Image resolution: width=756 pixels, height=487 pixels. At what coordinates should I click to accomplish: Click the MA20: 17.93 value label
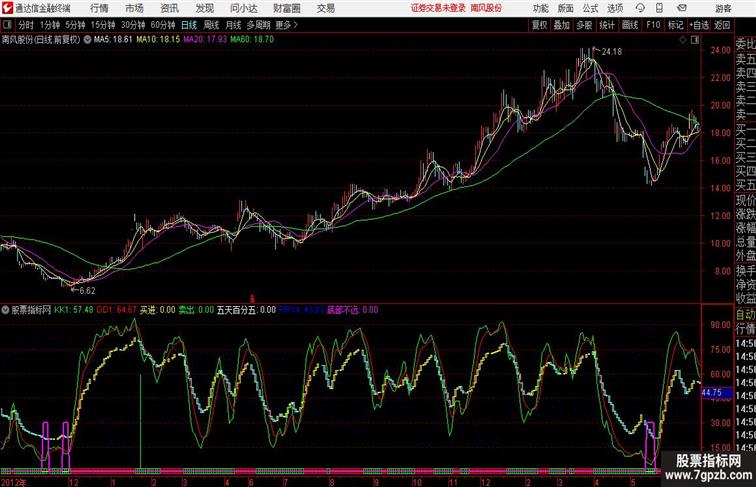click(x=205, y=40)
